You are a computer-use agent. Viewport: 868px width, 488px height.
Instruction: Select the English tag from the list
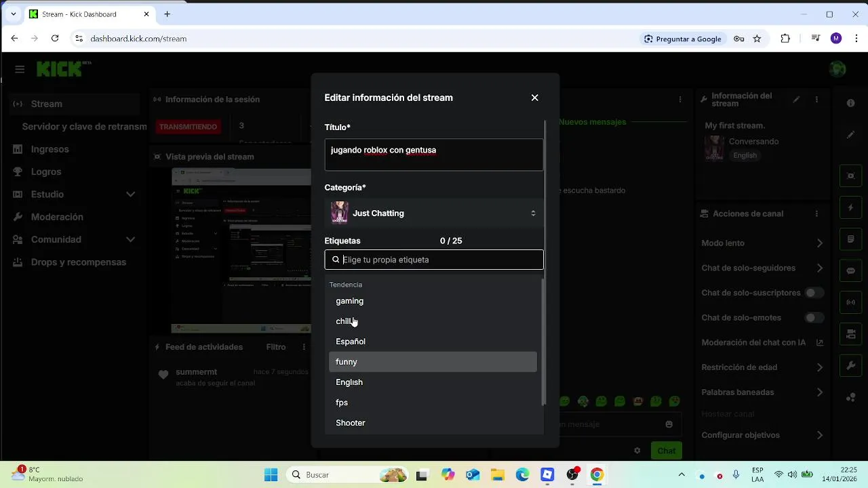(433, 382)
